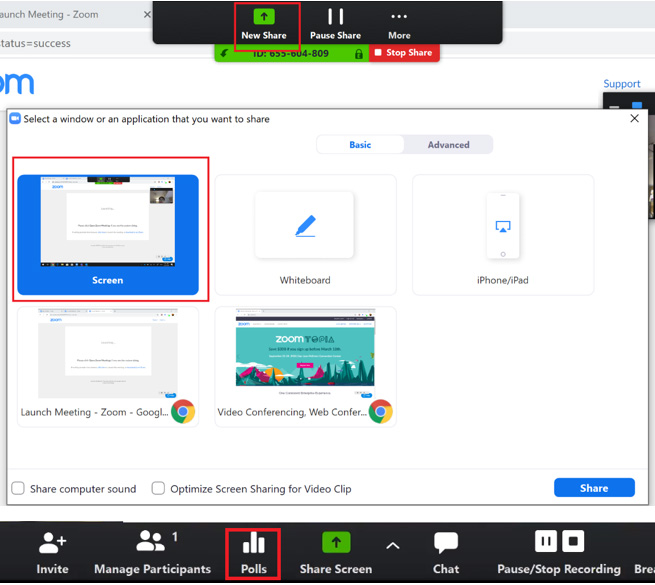The height and width of the screenshot is (585, 655).
Task: Click New Share in sharing toolbar
Action: [x=264, y=25]
